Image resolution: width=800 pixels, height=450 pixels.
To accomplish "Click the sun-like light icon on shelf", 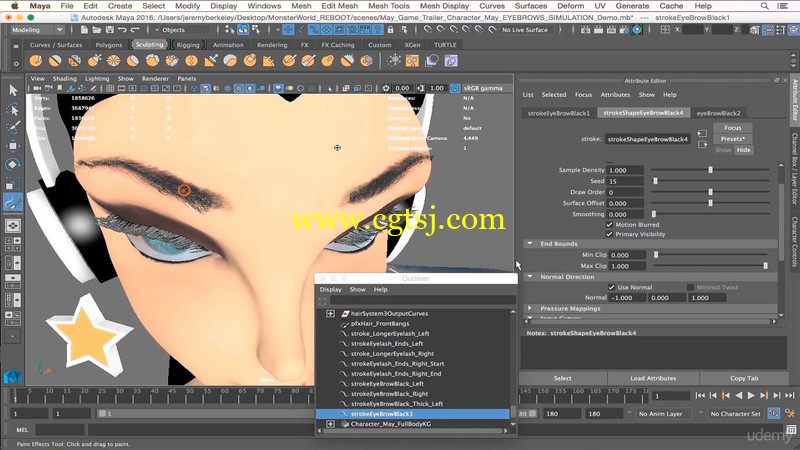I will click(393, 61).
